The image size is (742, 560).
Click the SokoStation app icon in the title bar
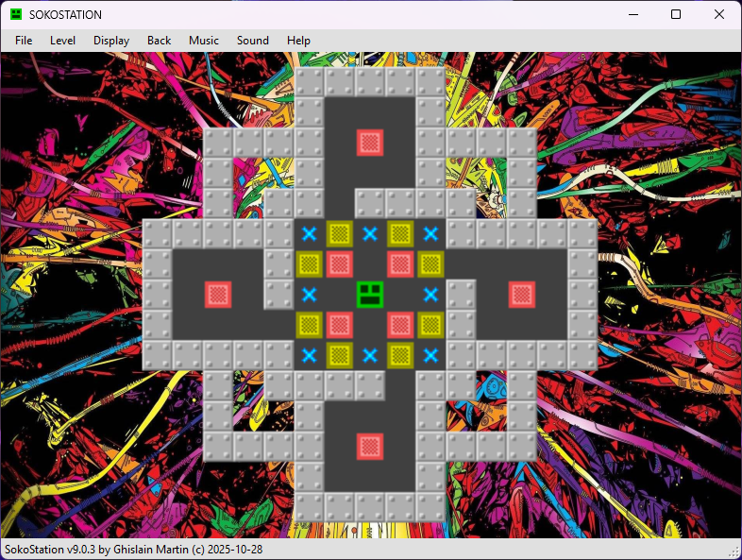tap(16, 14)
